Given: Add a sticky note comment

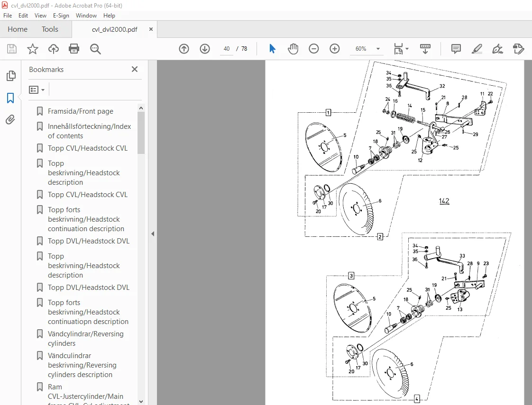Looking at the screenshot, I should 456,49.
